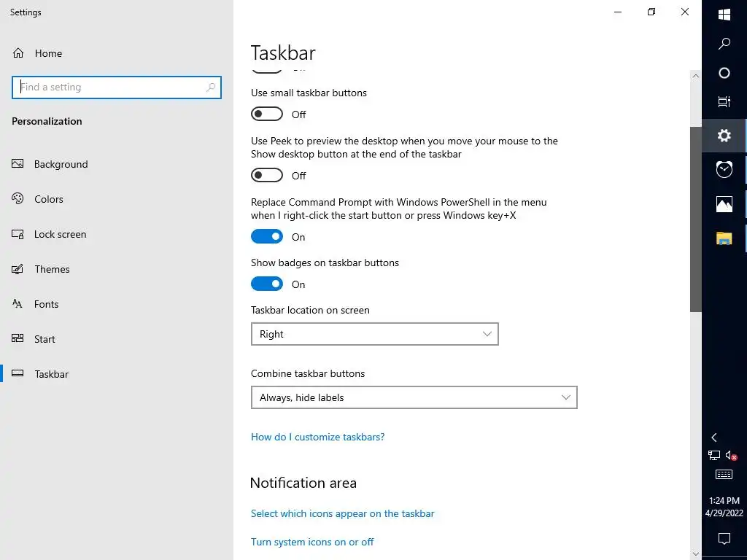Click the Photos app taskbar icon
Screen dimensions: 747x560
click(724, 204)
